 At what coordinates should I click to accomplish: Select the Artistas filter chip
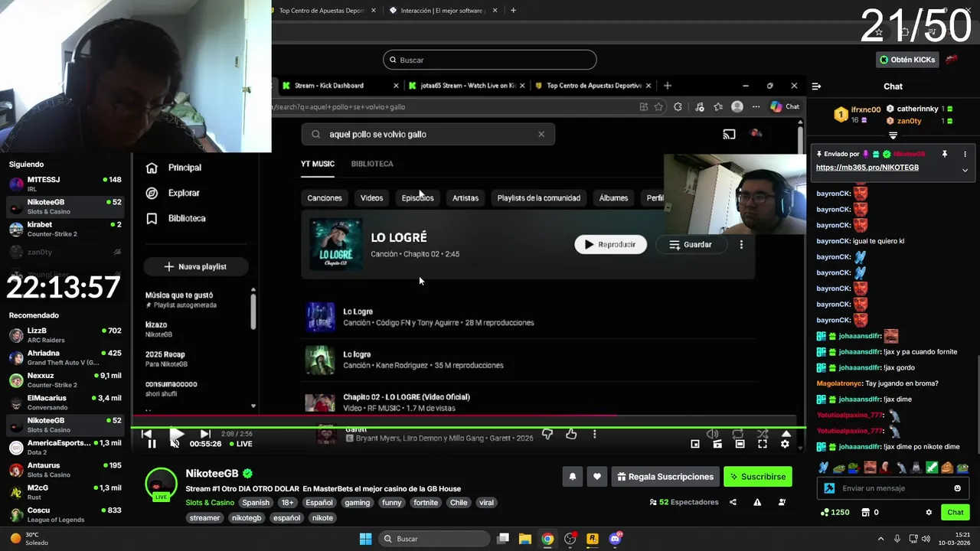[x=465, y=197]
